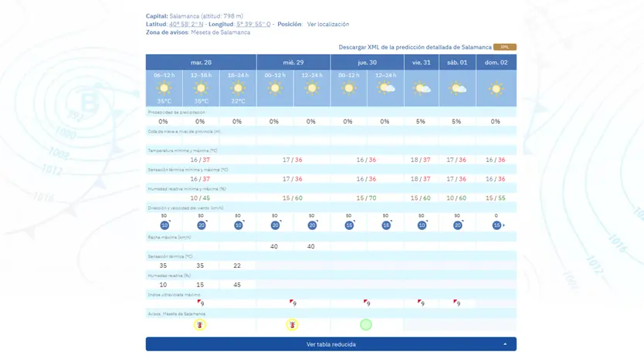The image size is (644, 362).
Task: Click sunny icon for mar. 28 12–18 h
Action: pos(201,88)
